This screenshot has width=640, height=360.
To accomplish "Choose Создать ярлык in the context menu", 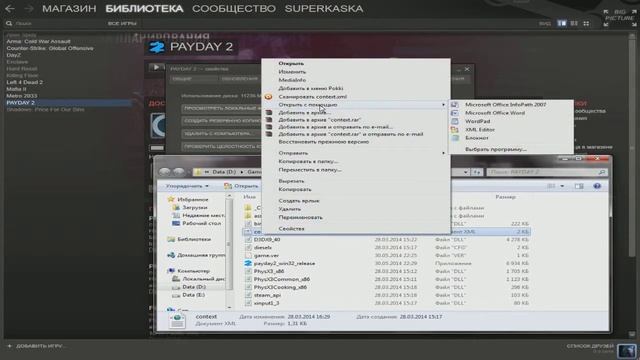I will [299, 201].
